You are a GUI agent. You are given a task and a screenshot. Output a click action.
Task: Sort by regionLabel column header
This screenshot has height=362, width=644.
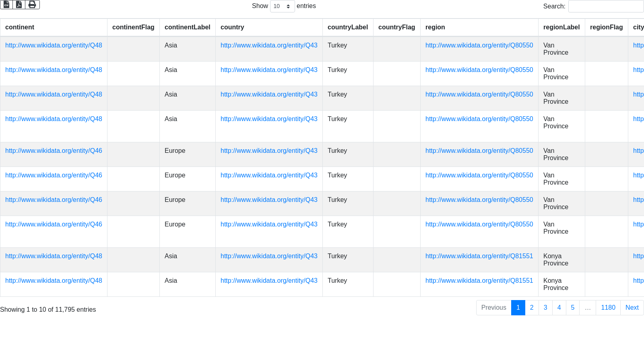[x=561, y=27]
